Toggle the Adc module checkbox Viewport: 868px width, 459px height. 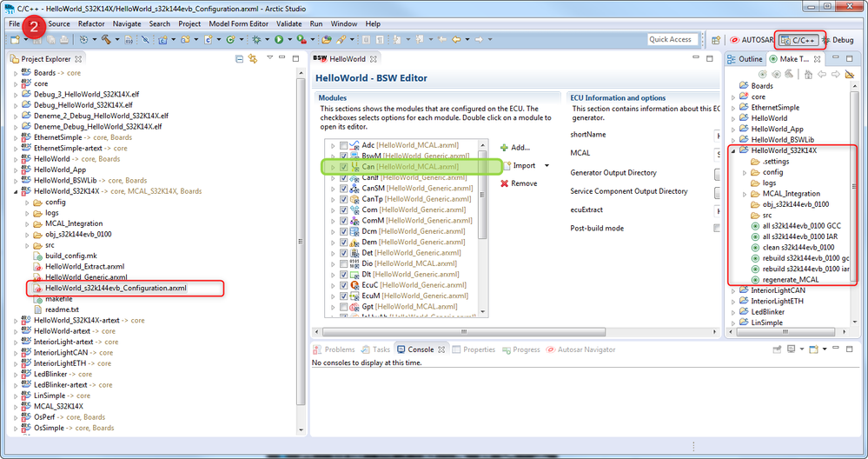344,145
